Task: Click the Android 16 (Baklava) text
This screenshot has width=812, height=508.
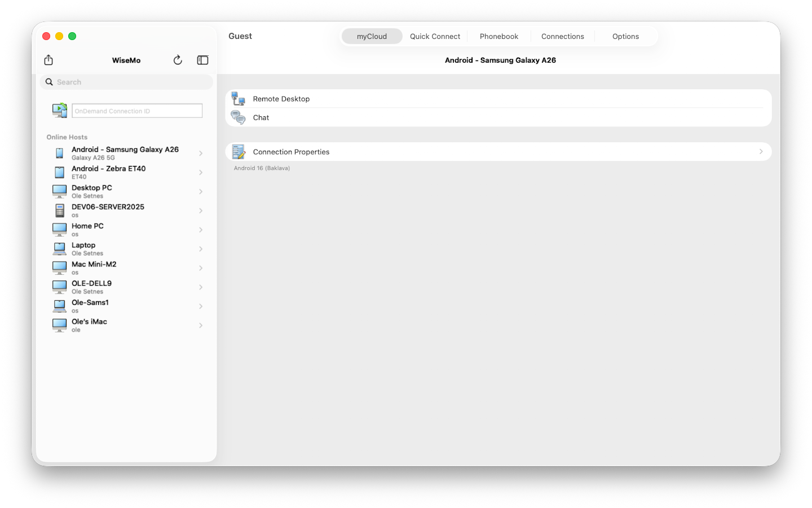Action: click(x=262, y=168)
